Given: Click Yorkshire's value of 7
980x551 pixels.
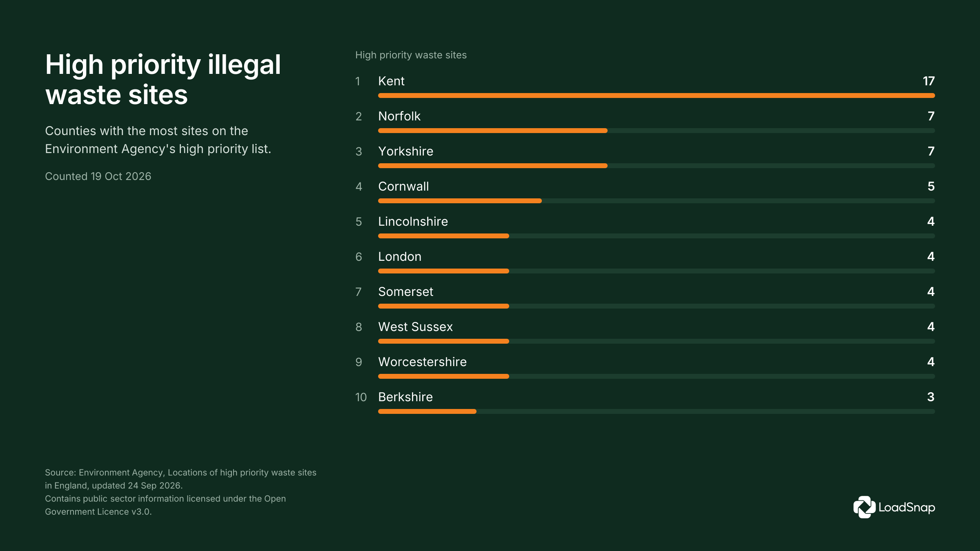Looking at the screenshot, I should pos(931,151).
